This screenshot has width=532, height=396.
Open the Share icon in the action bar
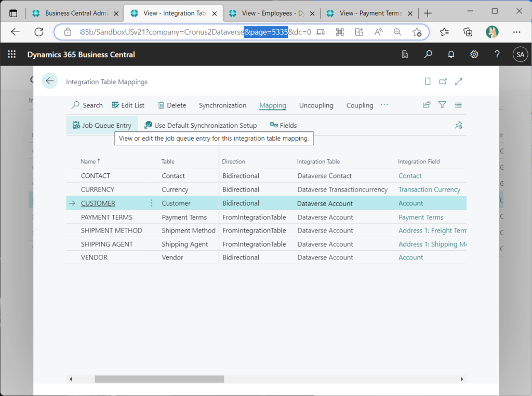[x=427, y=105]
